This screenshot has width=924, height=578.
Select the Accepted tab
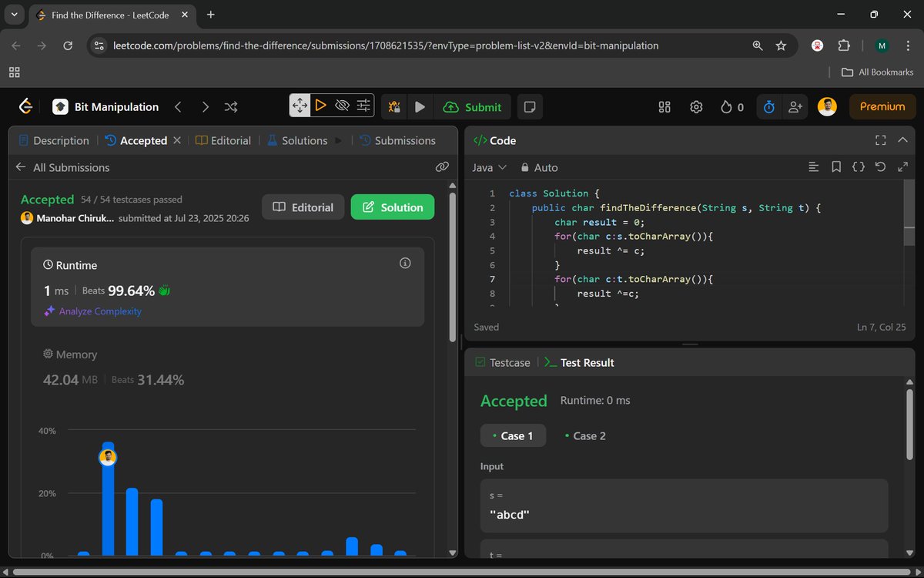(x=136, y=140)
